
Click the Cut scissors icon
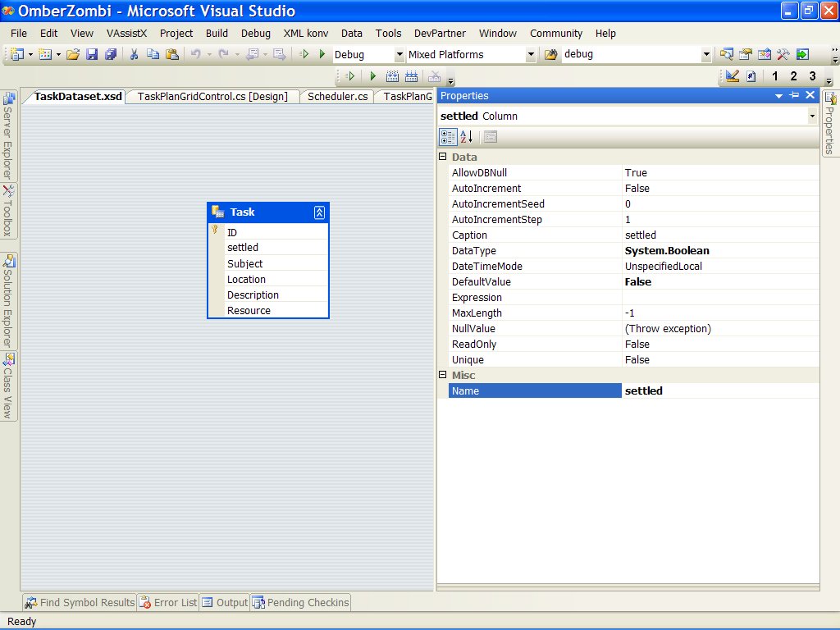pyautogui.click(x=134, y=54)
